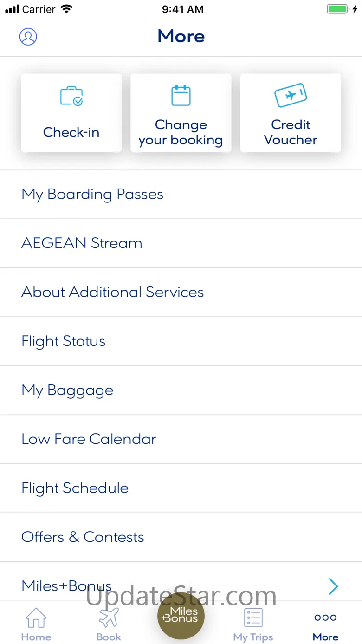This screenshot has height=644, width=362.
Task: Open the user profile icon
Action: point(28,37)
